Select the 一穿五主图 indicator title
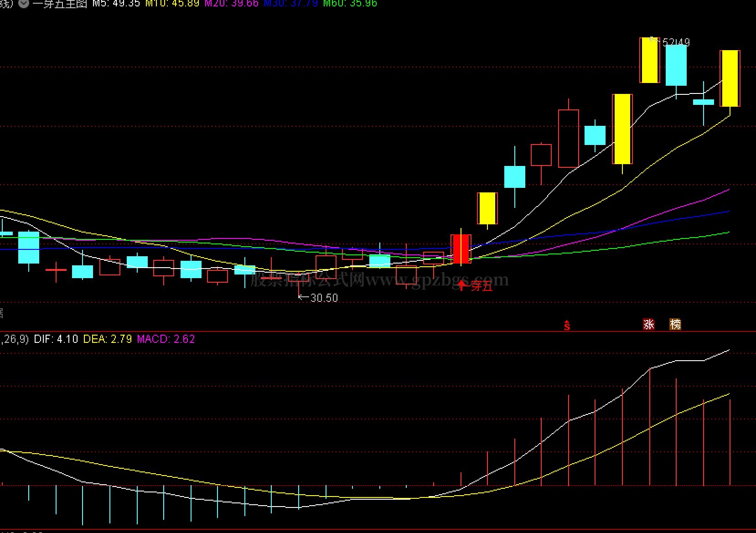 (x=59, y=4)
